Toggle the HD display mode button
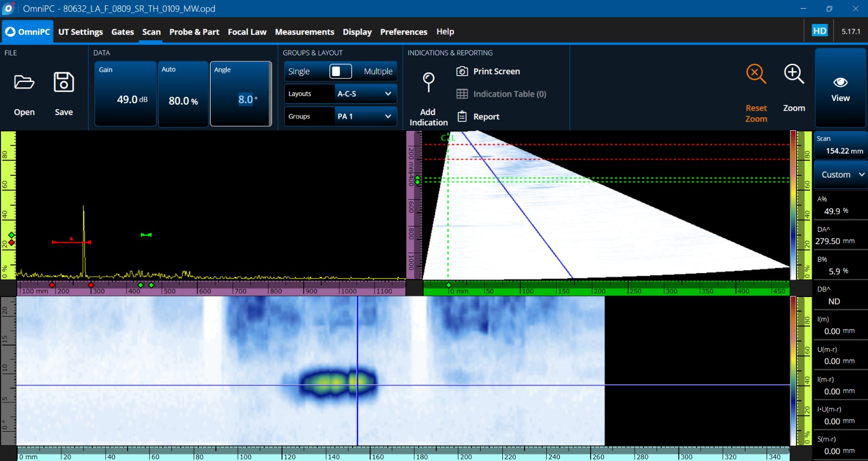 [819, 31]
